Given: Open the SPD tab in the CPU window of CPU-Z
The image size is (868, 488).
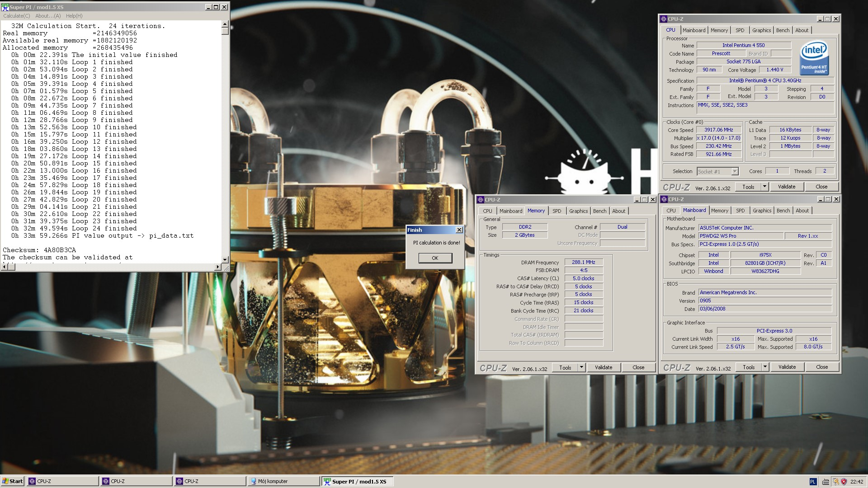Looking at the screenshot, I should (740, 30).
